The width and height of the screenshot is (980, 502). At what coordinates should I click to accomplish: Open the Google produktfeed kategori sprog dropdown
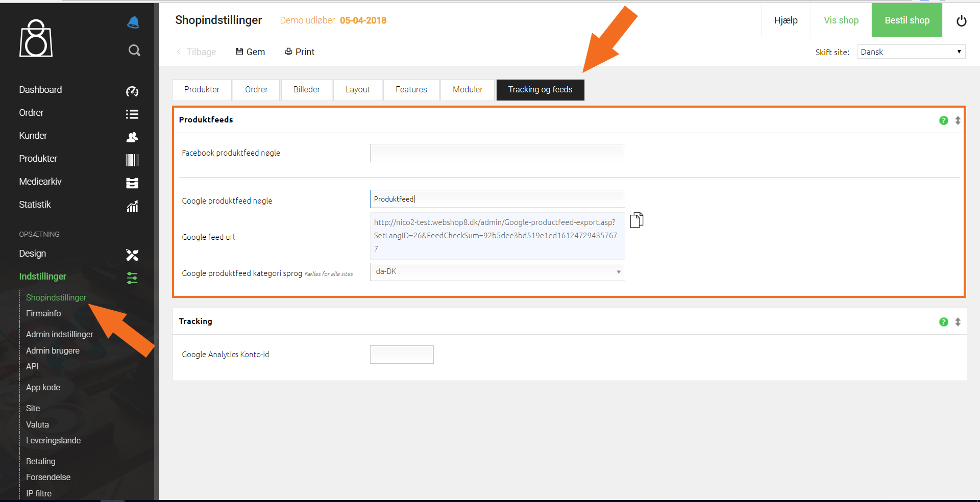click(x=497, y=272)
